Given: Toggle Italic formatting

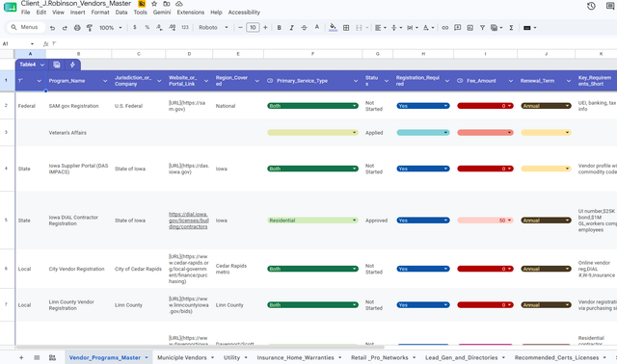Looking at the screenshot, I should [x=291, y=28].
